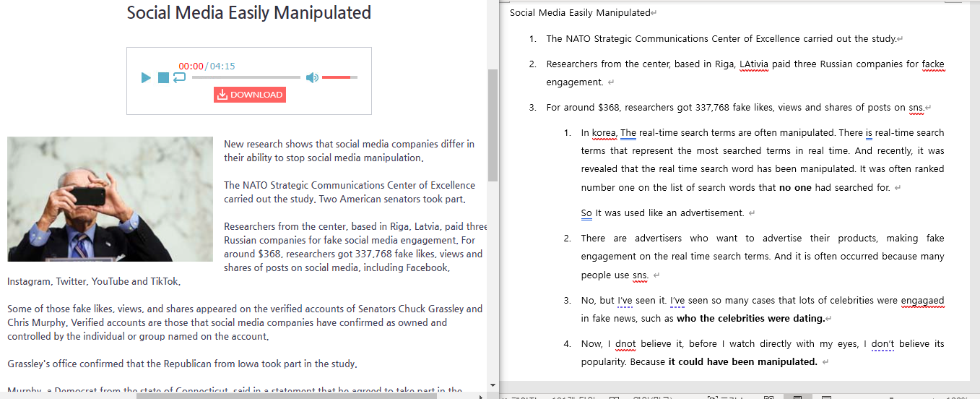980x399 pixels.
Task: Click 'So It was used like an advertisement'
Action: coord(662,213)
